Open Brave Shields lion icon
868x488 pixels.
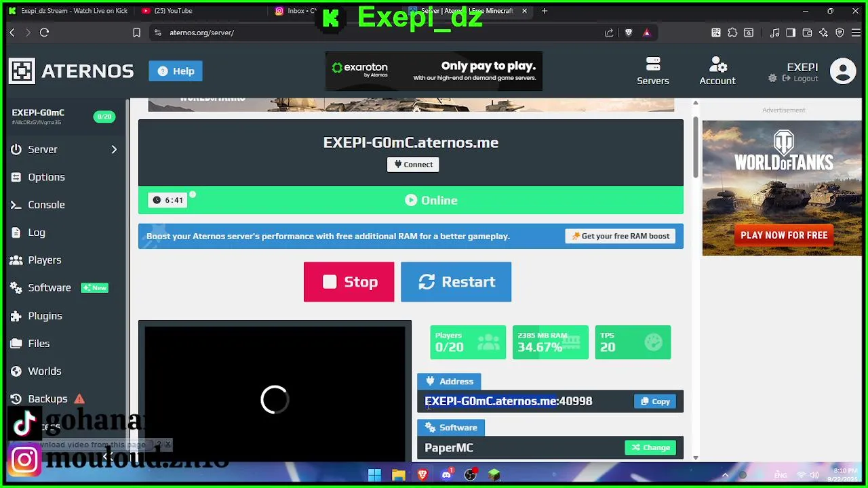629,33
